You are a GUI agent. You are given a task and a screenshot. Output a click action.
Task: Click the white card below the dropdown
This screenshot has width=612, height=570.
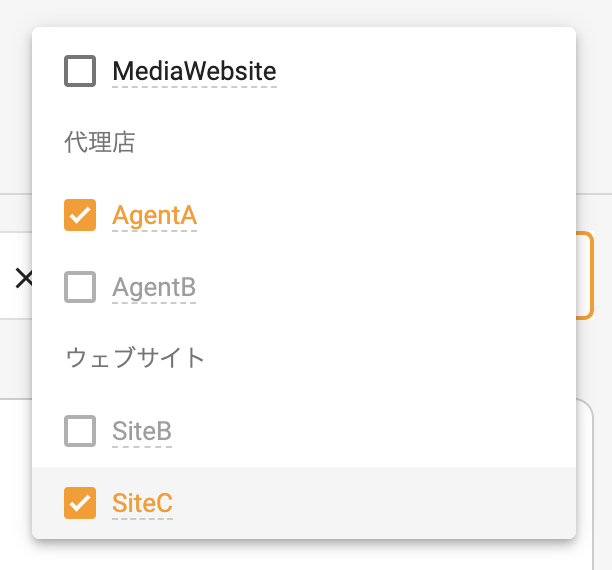[594, 480]
